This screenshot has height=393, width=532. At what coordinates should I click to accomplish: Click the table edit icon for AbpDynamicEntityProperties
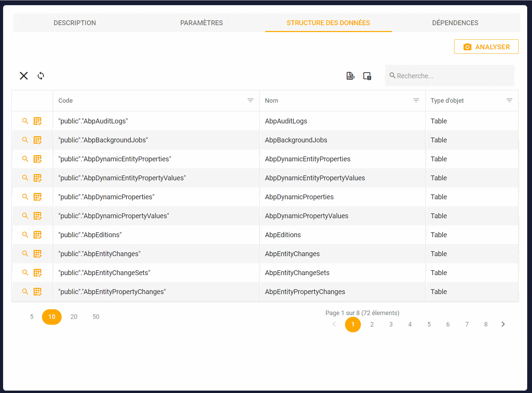point(38,159)
